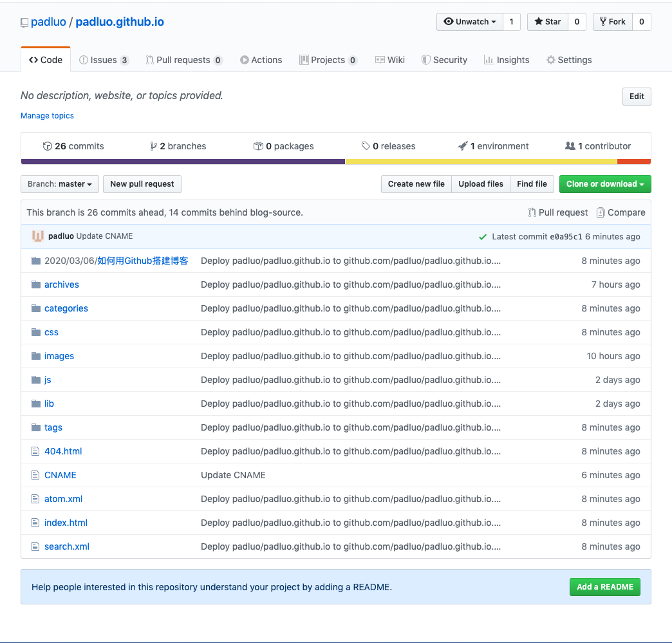This screenshot has width=672, height=643.
Task: Click the folder icon of the categories row
Action: [x=36, y=308]
